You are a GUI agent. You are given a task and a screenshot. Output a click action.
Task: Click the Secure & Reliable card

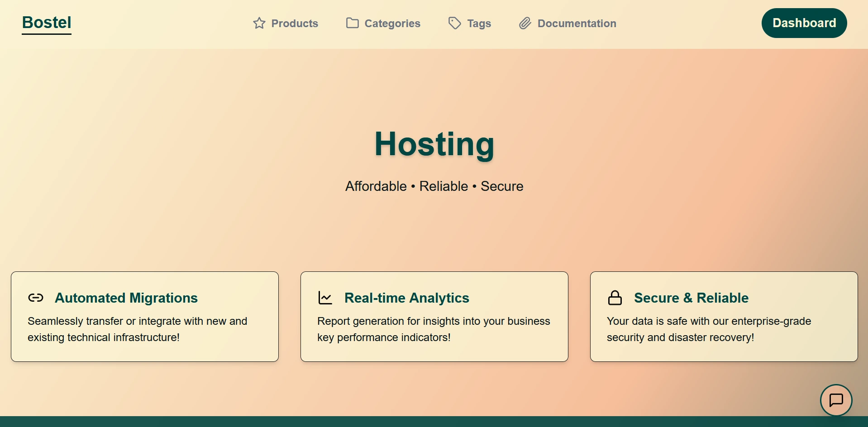click(724, 317)
